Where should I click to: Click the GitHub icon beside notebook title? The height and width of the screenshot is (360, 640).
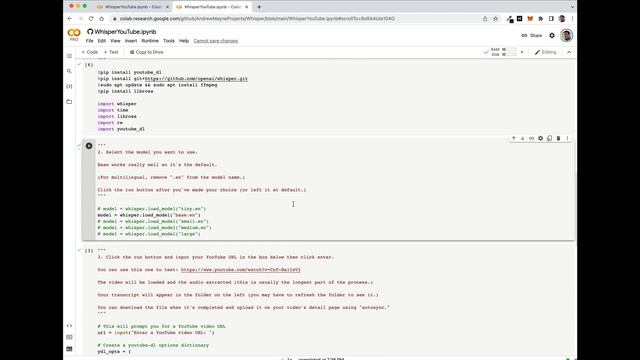[90, 31]
